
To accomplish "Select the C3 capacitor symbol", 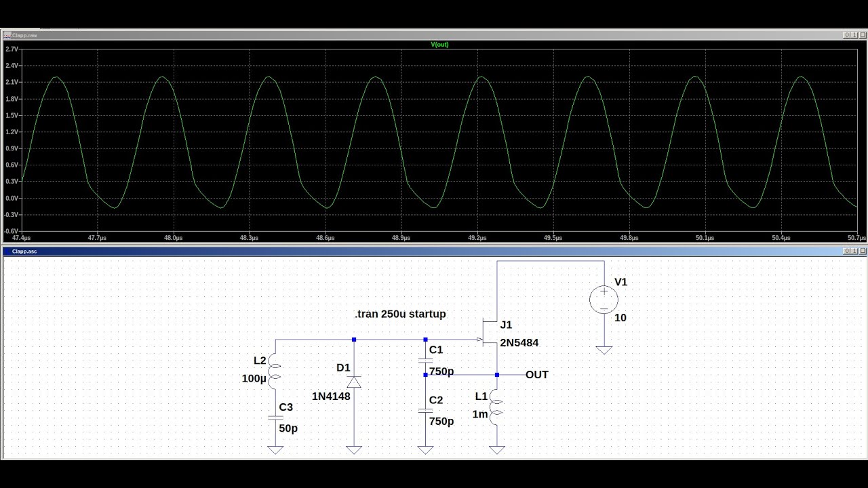I will point(275,418).
